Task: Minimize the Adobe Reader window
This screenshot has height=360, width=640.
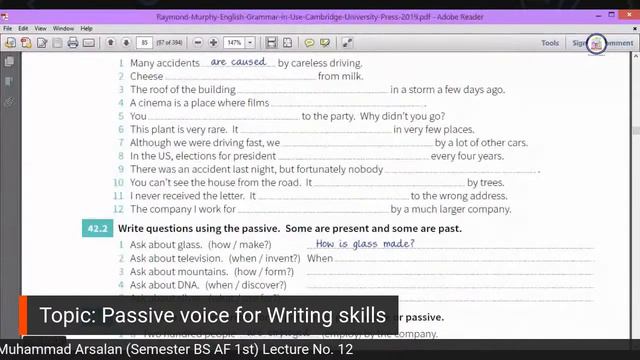Action: pos(598,16)
